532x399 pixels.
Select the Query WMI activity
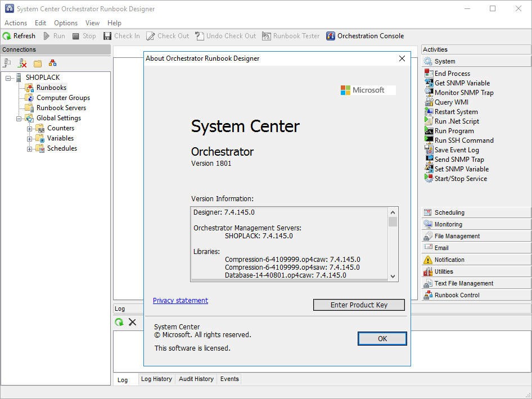click(x=447, y=102)
